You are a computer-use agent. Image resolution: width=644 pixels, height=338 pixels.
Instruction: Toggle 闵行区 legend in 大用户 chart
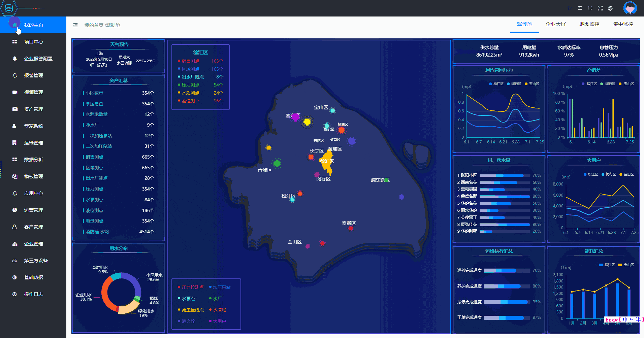tap(608, 174)
